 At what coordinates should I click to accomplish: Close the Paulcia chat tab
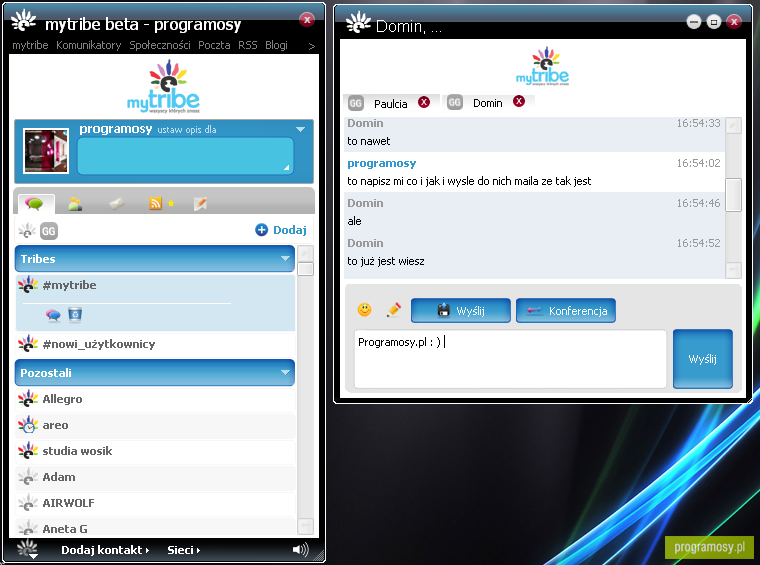424,102
